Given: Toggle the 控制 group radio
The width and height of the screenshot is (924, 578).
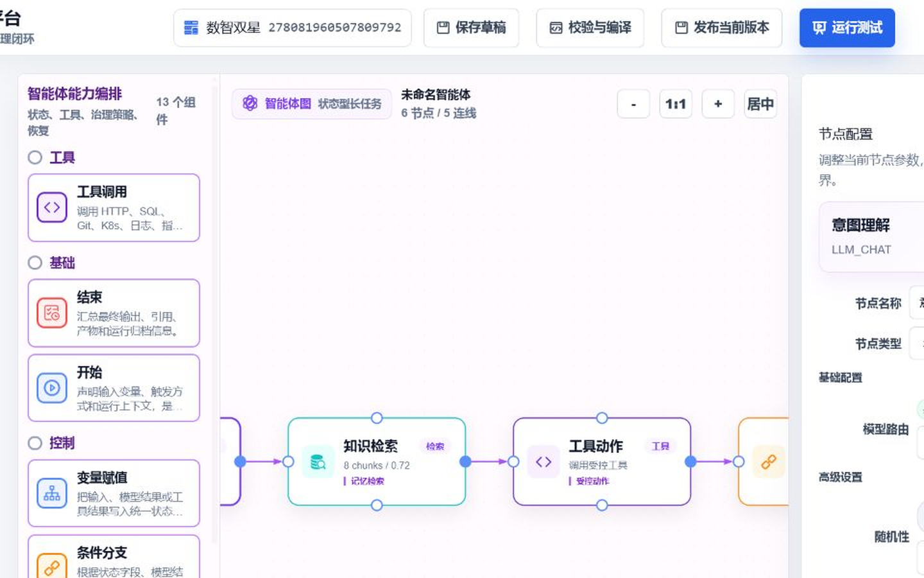Looking at the screenshot, I should coord(35,443).
